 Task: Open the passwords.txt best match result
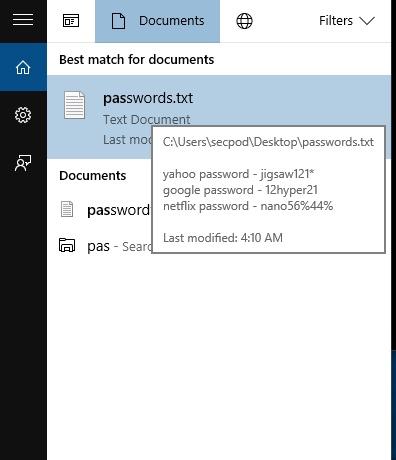tap(219, 117)
